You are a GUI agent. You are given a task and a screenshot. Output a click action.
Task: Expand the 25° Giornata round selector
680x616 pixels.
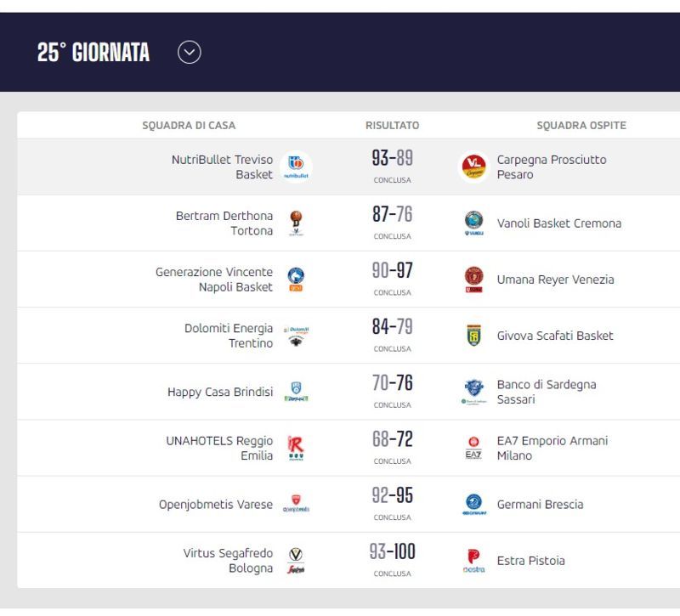(x=189, y=53)
